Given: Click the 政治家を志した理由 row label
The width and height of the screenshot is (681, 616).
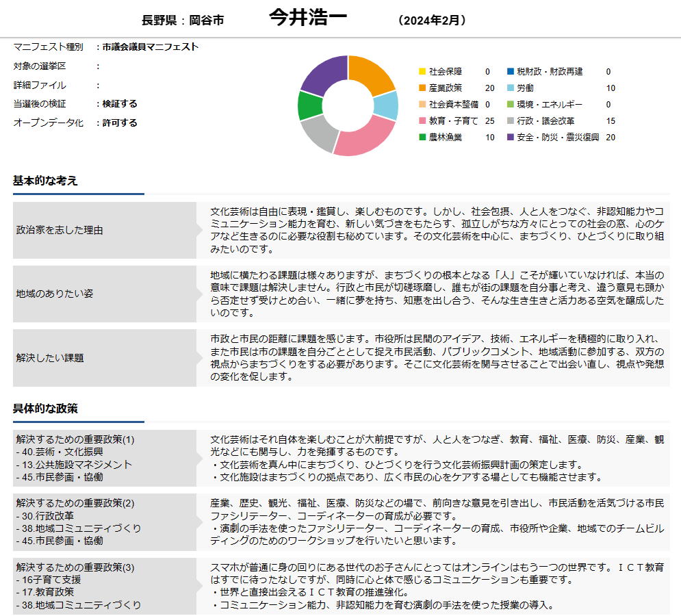Looking at the screenshot, I should tap(60, 230).
